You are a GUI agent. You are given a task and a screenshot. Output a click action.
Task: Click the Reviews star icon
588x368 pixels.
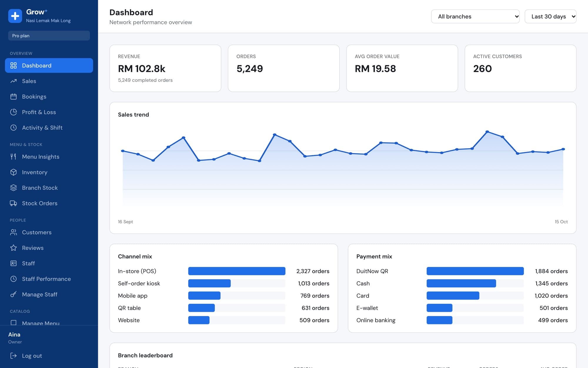(14, 248)
